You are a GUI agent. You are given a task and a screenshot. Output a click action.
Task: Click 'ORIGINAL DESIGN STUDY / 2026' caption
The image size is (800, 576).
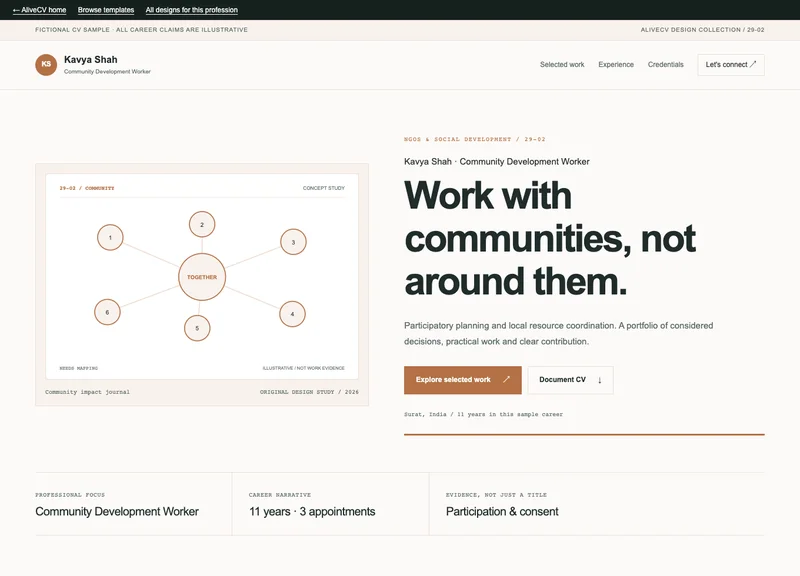coord(309,392)
